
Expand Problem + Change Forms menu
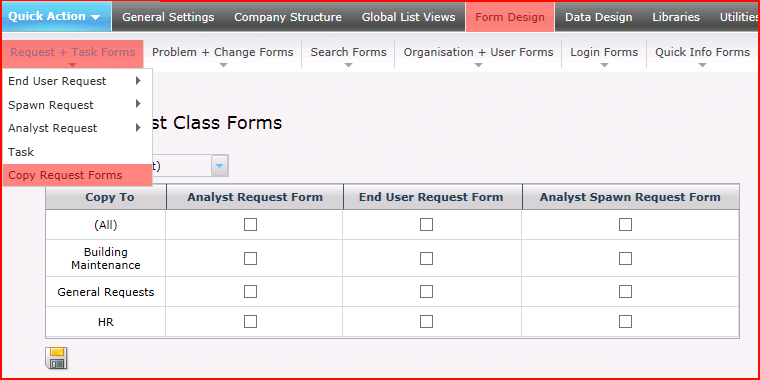222,54
